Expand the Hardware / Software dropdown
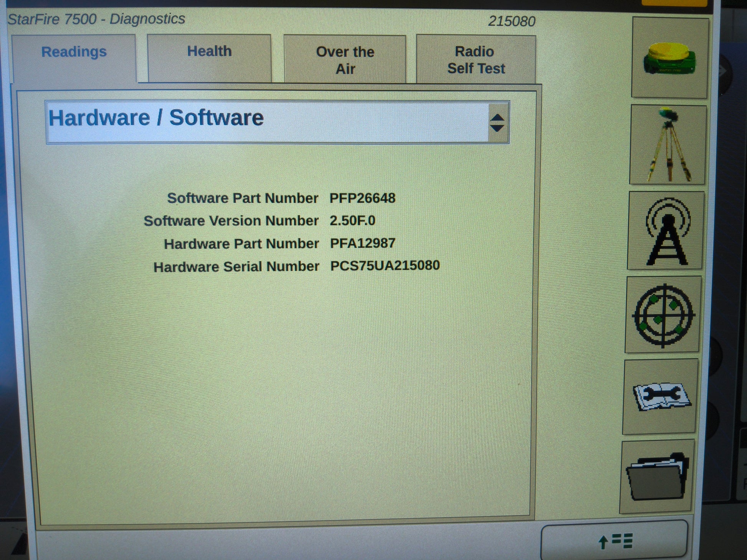This screenshot has width=747, height=560. point(278,122)
